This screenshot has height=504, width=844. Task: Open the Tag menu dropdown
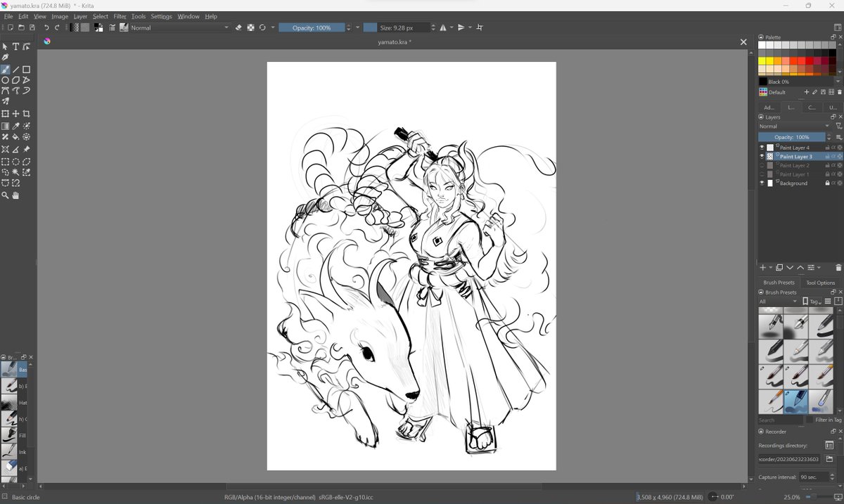[812, 302]
